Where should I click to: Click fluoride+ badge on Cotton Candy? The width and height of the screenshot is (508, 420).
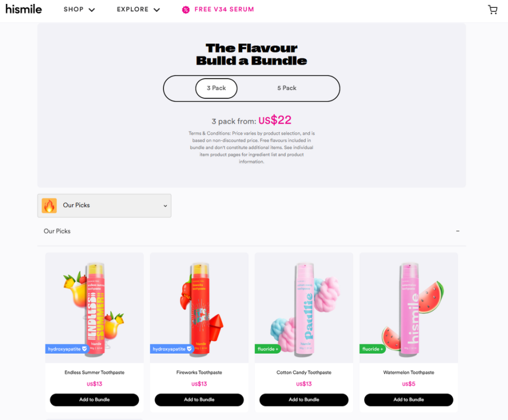[267, 349]
